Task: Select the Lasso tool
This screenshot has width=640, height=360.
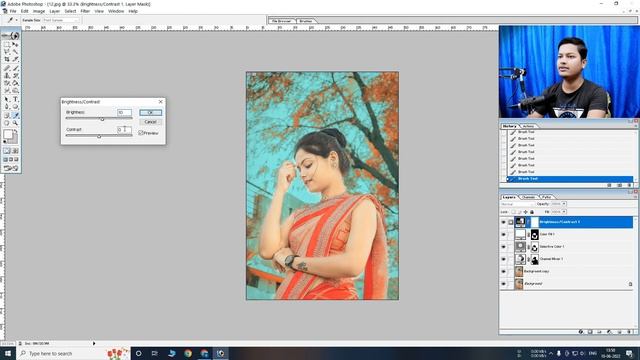Action: click(x=7, y=51)
